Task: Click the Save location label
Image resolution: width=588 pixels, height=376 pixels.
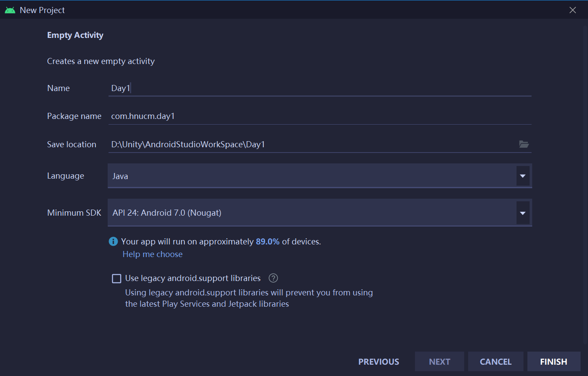Action: [x=71, y=144]
